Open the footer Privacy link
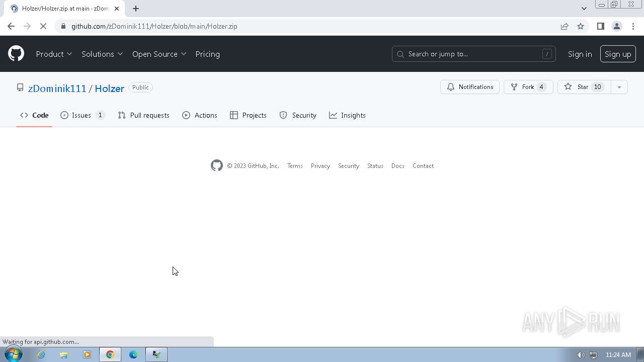 click(x=320, y=166)
